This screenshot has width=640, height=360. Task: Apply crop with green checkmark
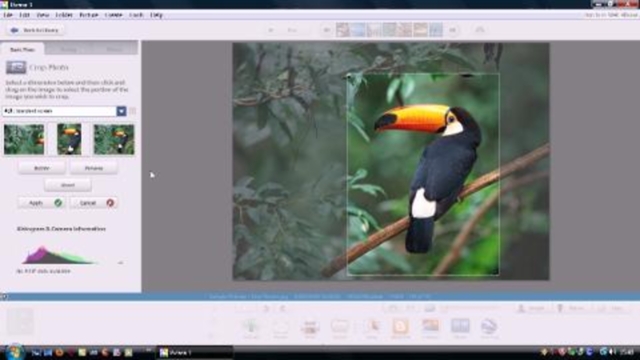(x=41, y=203)
